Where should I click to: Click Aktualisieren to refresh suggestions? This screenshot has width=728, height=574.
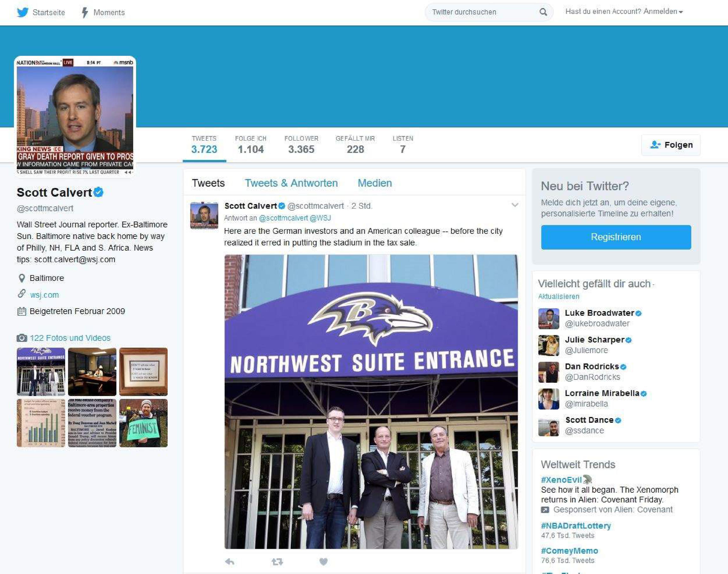click(559, 296)
